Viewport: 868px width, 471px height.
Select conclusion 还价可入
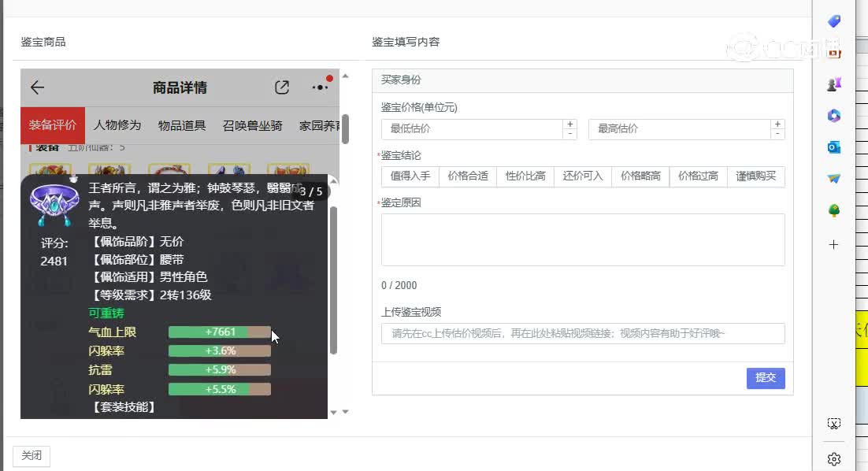click(x=583, y=176)
